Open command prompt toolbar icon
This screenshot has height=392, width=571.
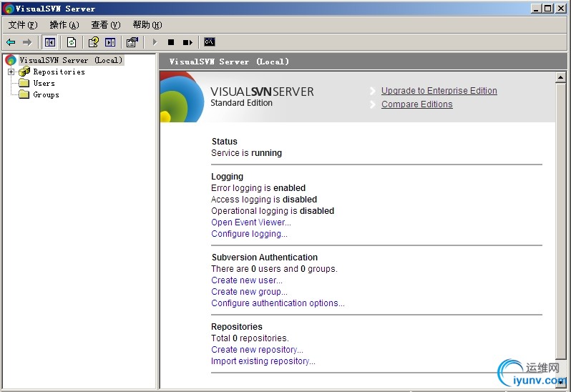click(210, 42)
